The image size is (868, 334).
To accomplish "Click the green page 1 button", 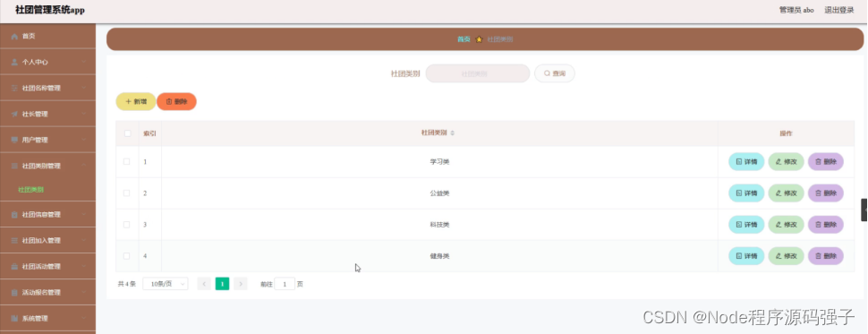I will tap(222, 284).
